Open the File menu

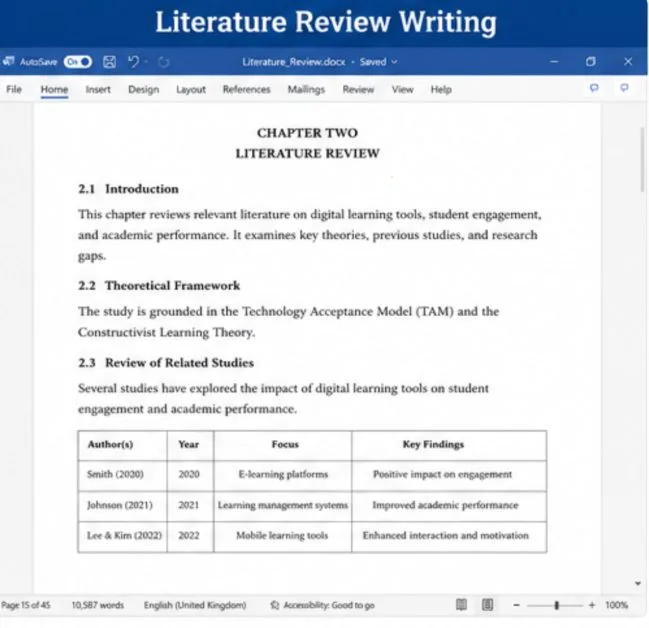click(x=14, y=89)
